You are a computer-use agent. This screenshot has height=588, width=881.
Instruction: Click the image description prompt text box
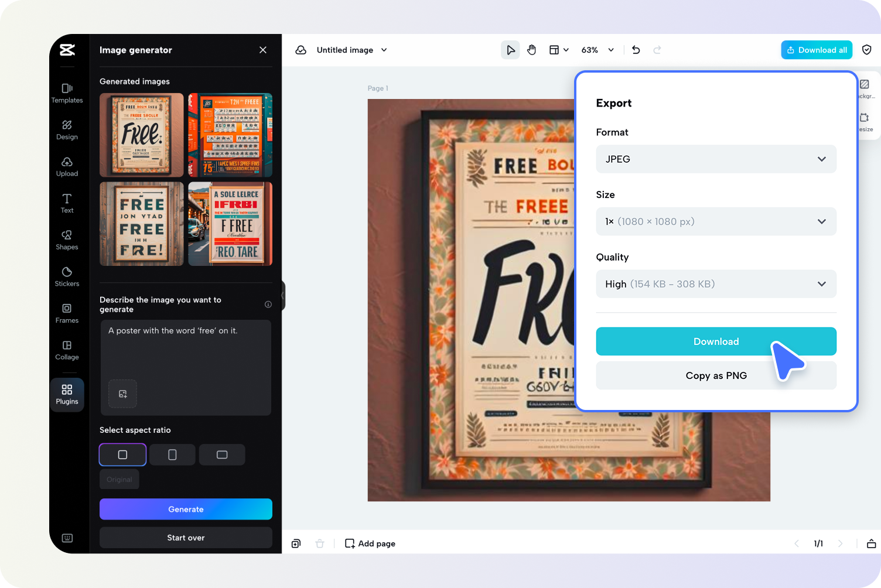point(186,368)
